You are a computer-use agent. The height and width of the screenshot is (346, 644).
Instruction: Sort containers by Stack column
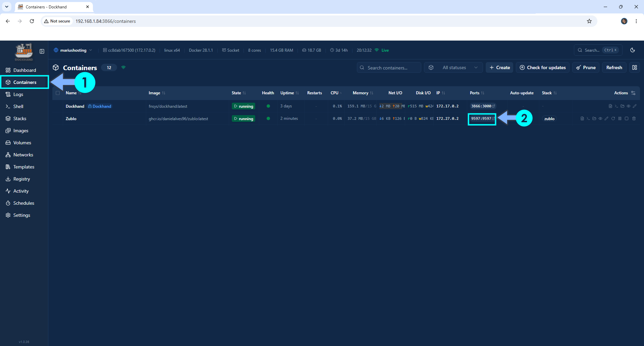549,93
